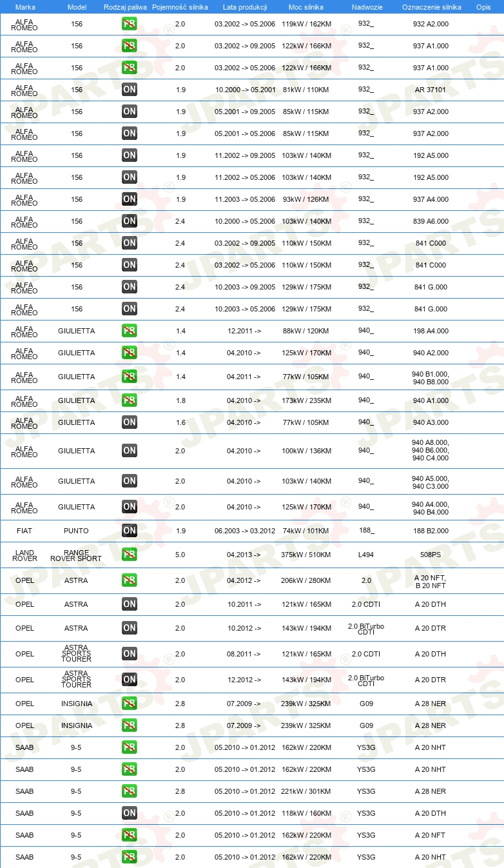Viewport: 504px width, 868px height.
Task: Click the L494 body code cell
Action: click(366, 555)
